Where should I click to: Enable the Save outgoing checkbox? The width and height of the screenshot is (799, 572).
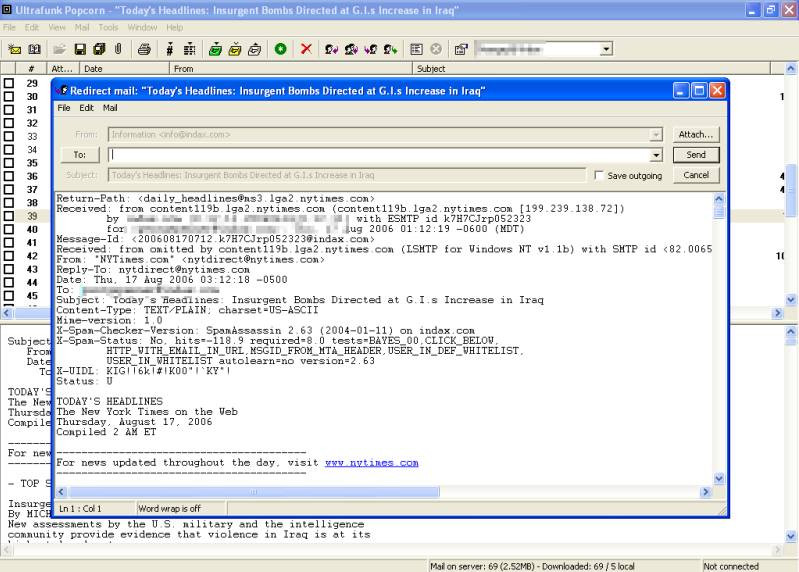pyautogui.click(x=599, y=175)
